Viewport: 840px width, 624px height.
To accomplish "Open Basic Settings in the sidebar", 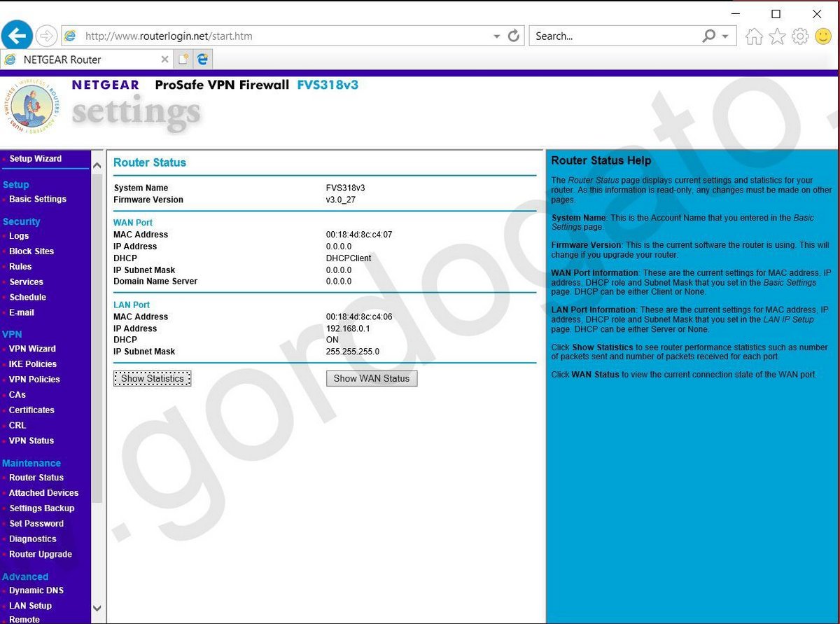I will click(x=38, y=199).
